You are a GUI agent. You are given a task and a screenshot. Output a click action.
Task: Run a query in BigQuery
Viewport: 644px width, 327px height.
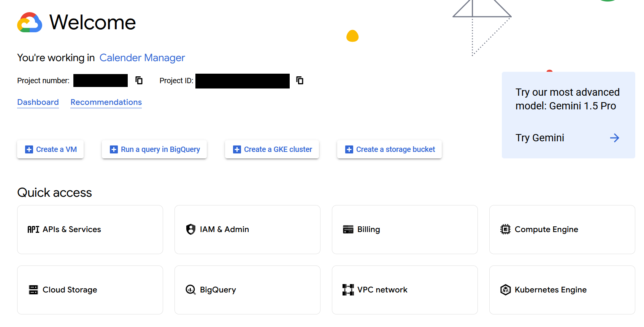click(154, 149)
